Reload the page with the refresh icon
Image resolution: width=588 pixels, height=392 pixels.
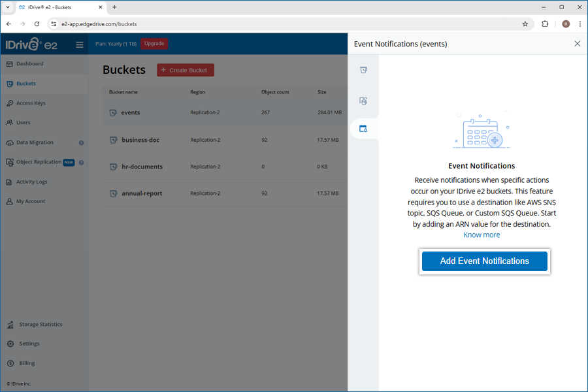coord(37,24)
